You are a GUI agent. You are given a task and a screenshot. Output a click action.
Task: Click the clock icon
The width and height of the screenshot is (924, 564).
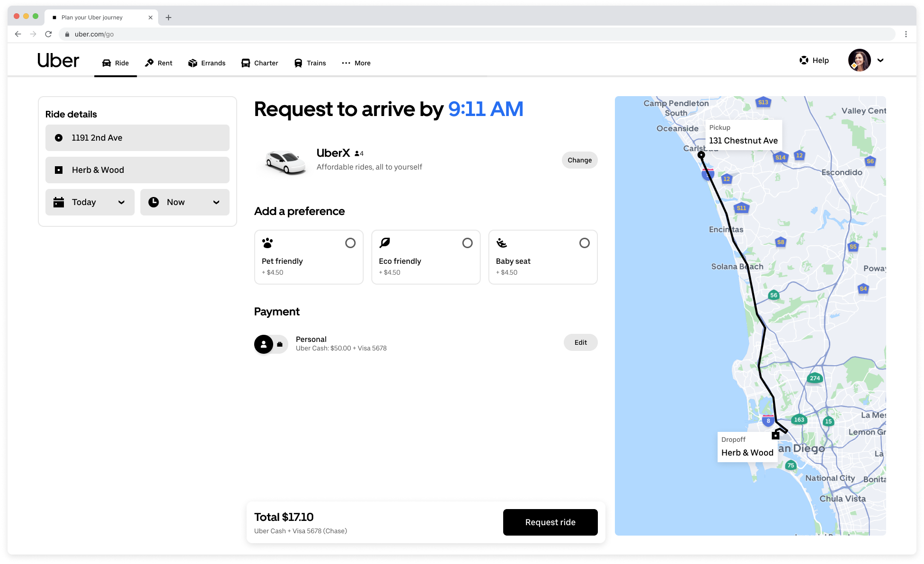click(154, 202)
